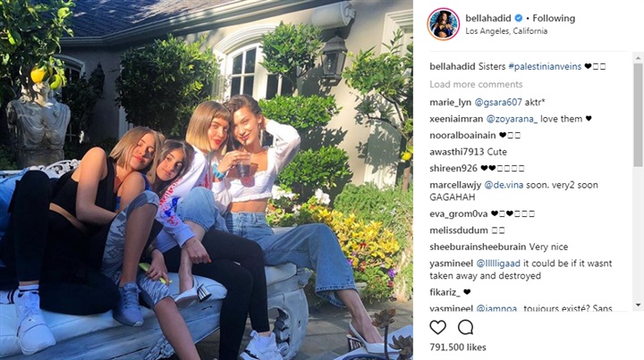The width and height of the screenshot is (644, 360).
Task: View the 791,500 likes list
Action: tap(458, 347)
